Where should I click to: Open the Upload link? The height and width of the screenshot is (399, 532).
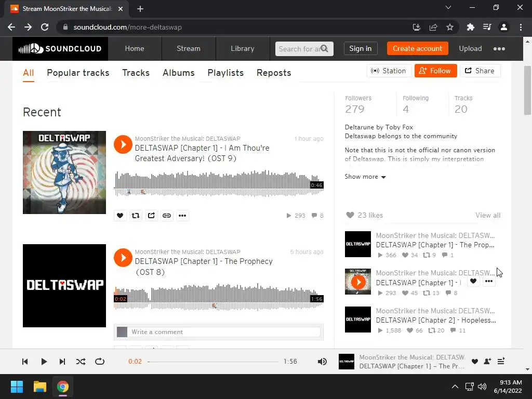click(x=470, y=48)
